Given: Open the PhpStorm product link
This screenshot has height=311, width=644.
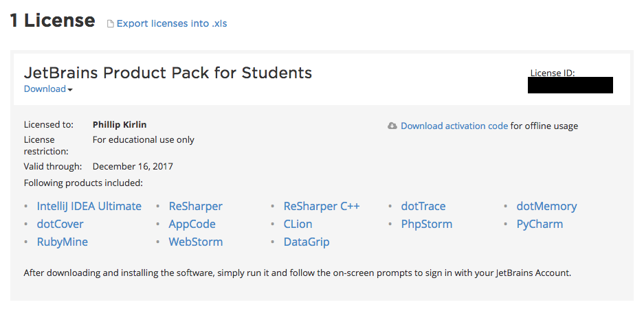Looking at the screenshot, I should (x=427, y=224).
